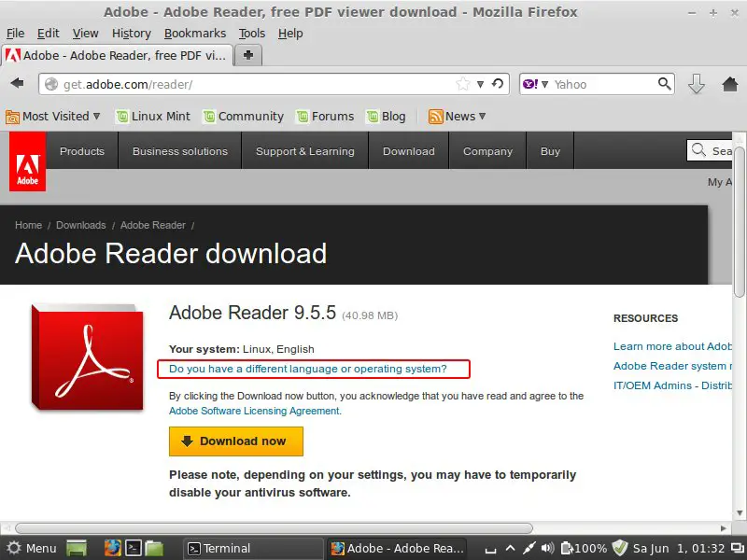747x560 pixels.
Task: Click the network connection tray icon
Action: (529, 548)
